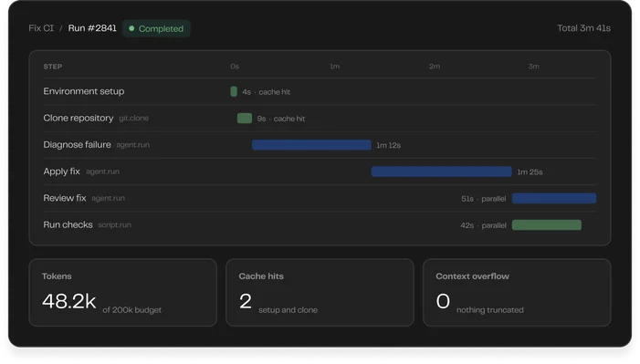Click the green dot in Completed badge

pyautogui.click(x=131, y=28)
